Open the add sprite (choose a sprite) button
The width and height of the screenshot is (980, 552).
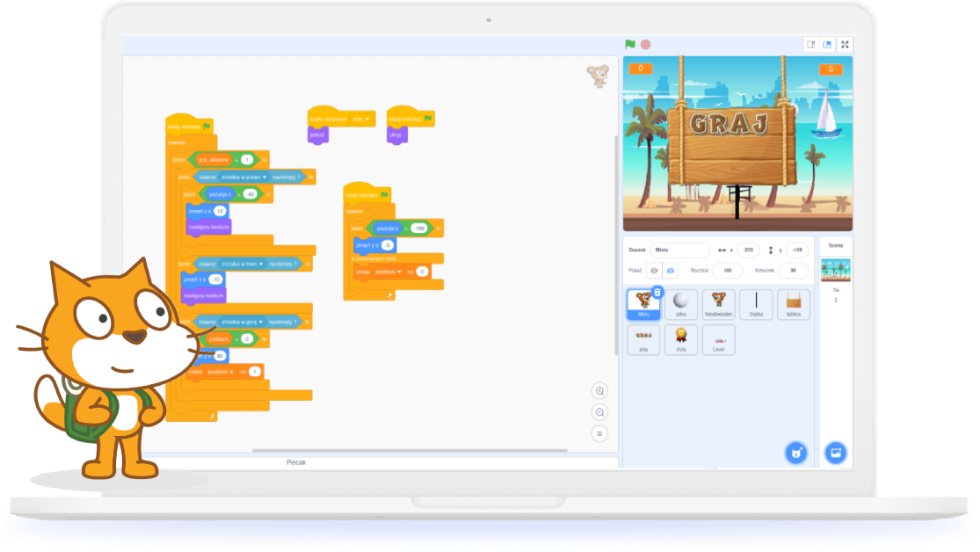click(x=796, y=453)
